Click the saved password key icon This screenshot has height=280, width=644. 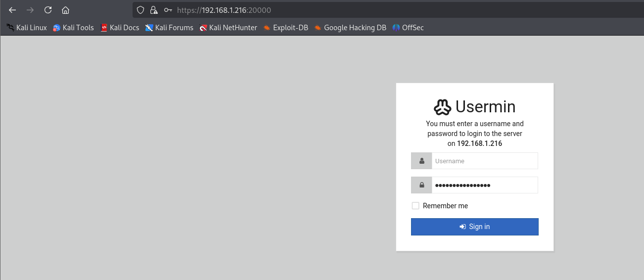[168, 10]
